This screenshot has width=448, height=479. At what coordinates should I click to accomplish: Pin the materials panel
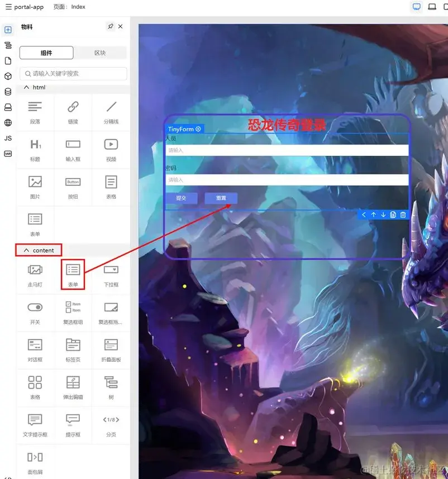(x=110, y=27)
